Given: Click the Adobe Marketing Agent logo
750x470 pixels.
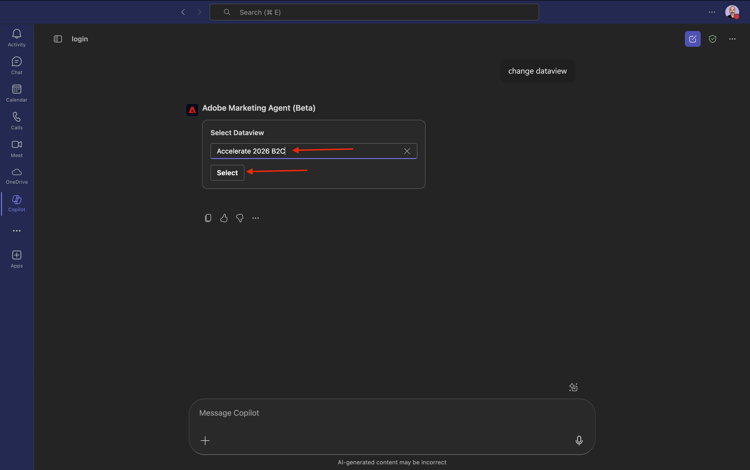Looking at the screenshot, I should pyautogui.click(x=192, y=110).
